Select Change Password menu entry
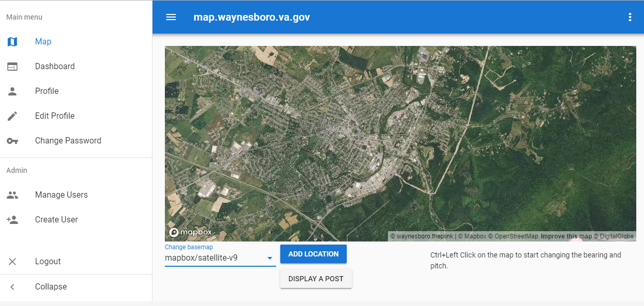Screen dimensions: 644x306 point(76,140)
